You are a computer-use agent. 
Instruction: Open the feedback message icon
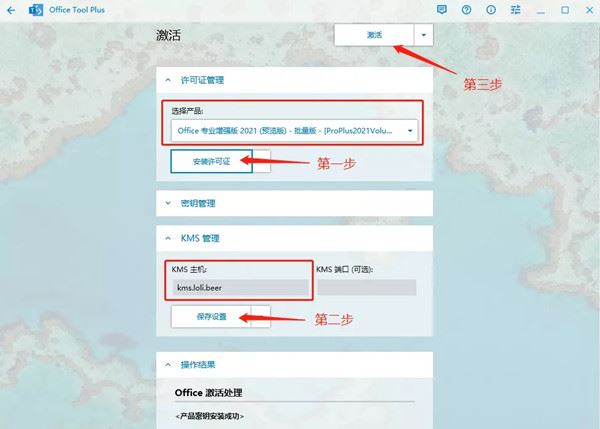point(442,10)
